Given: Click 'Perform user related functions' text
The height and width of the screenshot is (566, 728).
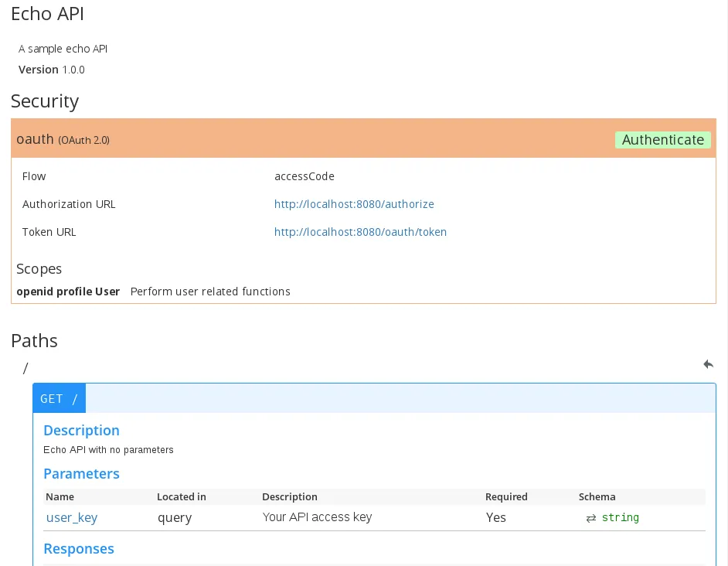Looking at the screenshot, I should 210,292.
